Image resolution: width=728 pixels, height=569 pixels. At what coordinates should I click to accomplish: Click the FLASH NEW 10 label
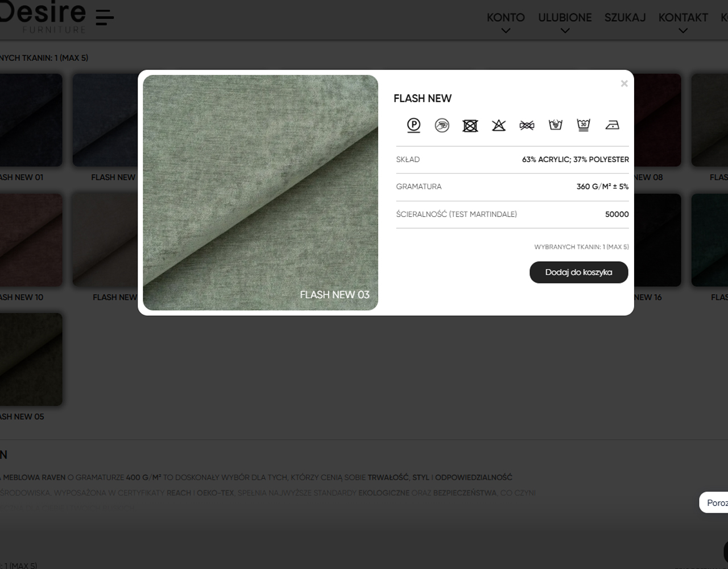[22, 297]
